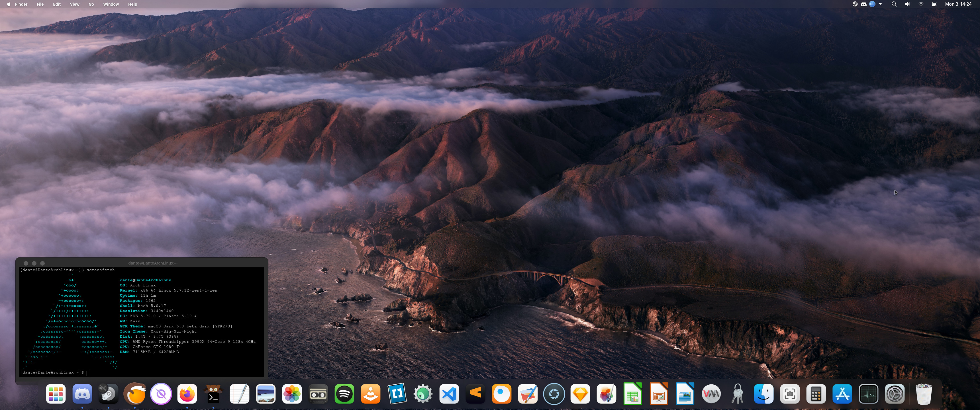Screen dimensions: 980x410
Task: Launch Discord from the dock
Action: click(82, 394)
